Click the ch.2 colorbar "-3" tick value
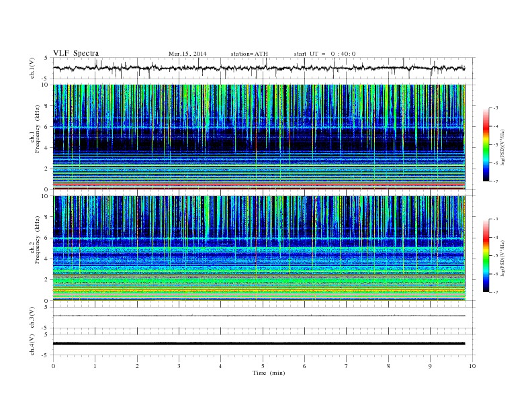Screen dimensions: 532x411 click(496, 219)
